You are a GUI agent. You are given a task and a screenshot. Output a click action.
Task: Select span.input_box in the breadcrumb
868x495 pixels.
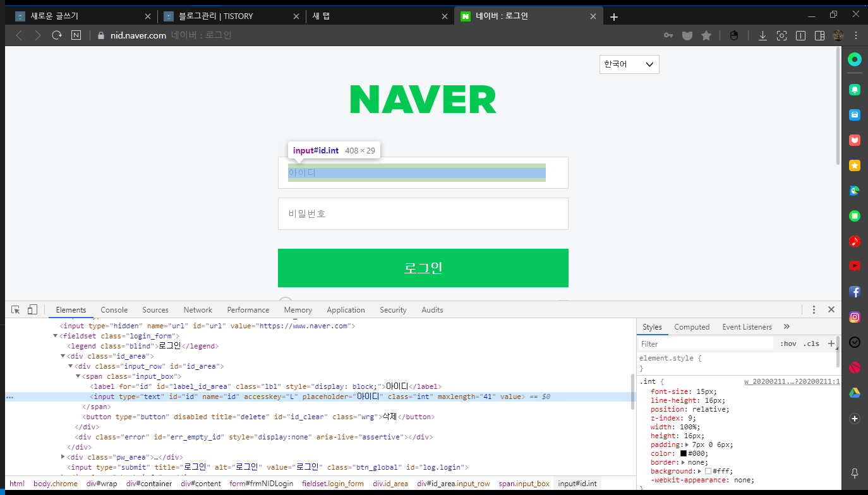tap(524, 484)
